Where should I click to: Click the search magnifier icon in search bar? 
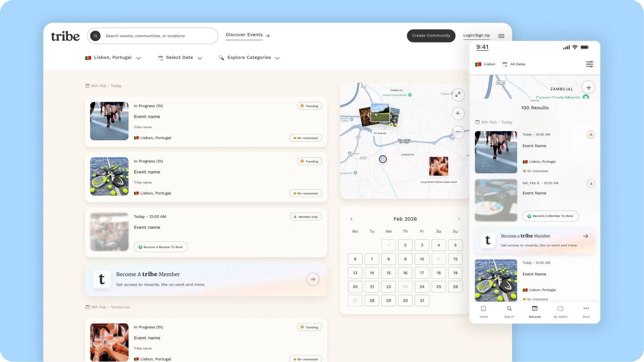coord(95,36)
